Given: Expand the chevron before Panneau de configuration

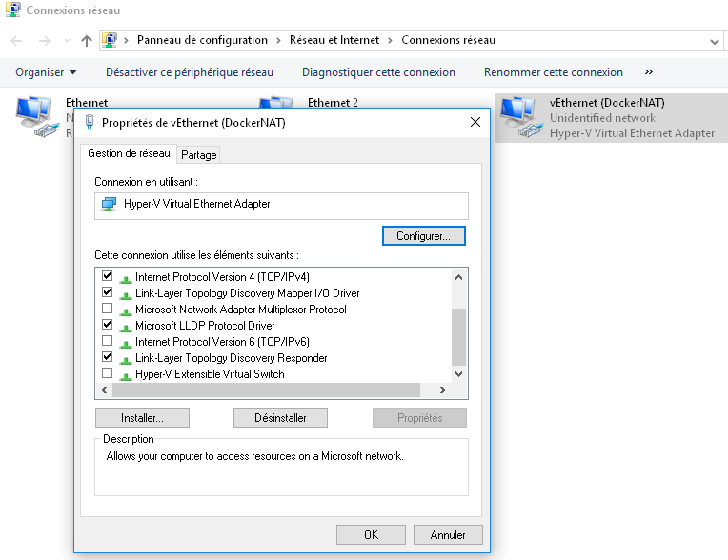Looking at the screenshot, I should (126, 41).
